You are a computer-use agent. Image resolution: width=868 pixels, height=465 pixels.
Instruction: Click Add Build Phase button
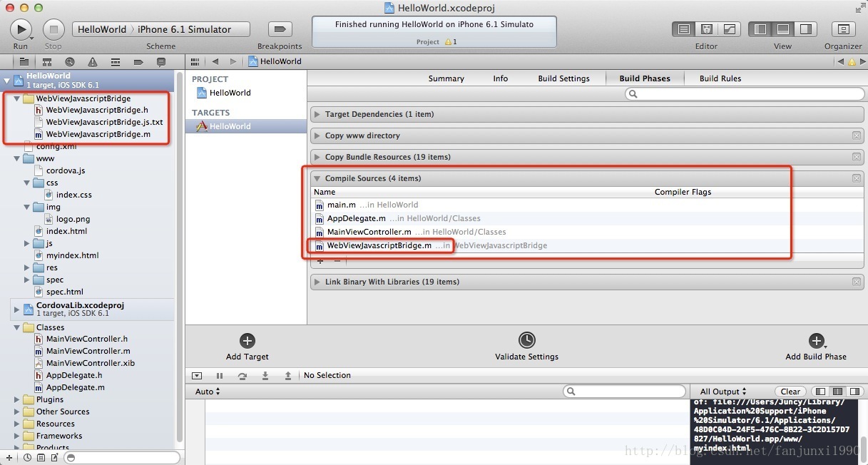click(x=816, y=347)
